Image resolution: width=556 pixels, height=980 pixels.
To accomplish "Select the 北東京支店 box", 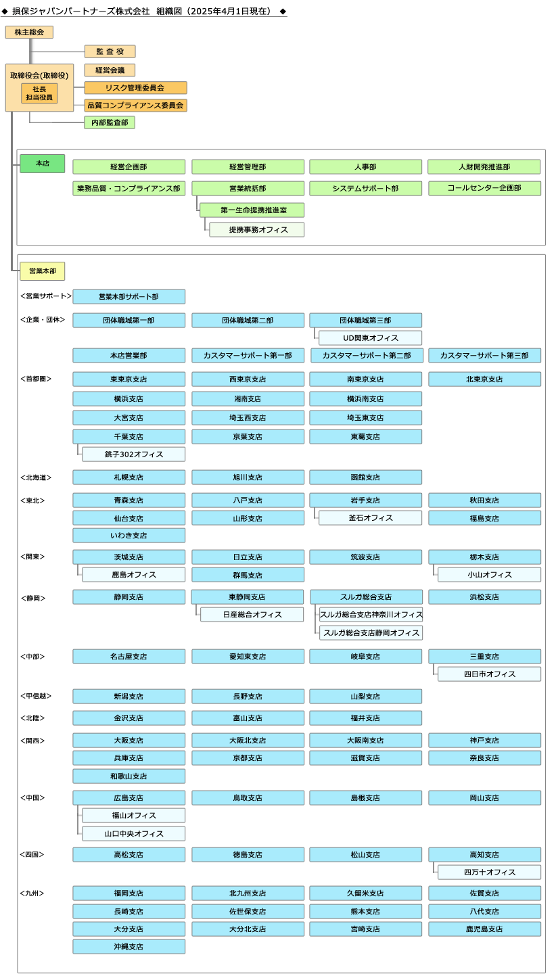I will point(484,379).
